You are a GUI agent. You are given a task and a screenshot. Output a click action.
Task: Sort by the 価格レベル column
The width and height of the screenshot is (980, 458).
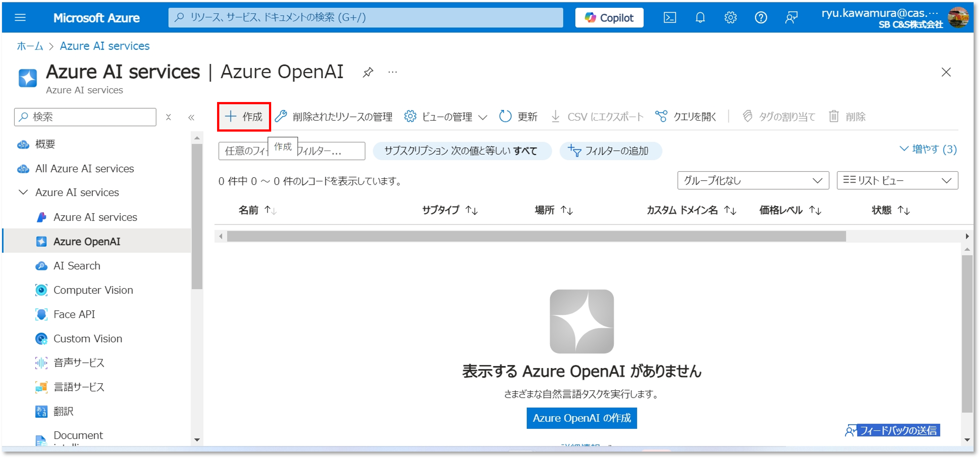790,210
